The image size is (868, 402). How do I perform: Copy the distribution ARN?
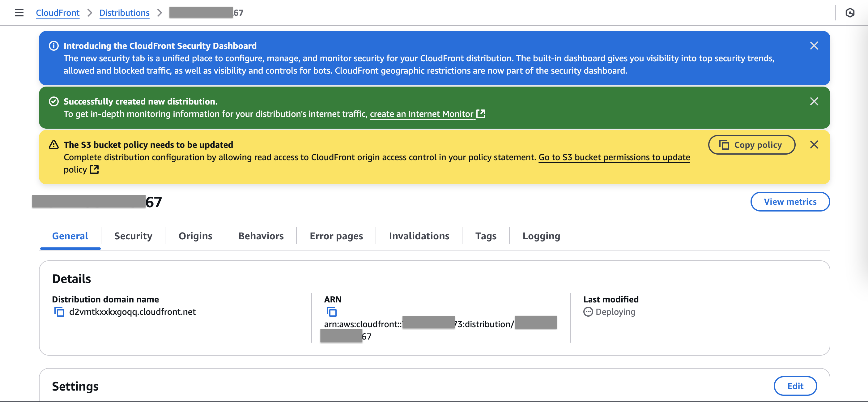pos(332,312)
